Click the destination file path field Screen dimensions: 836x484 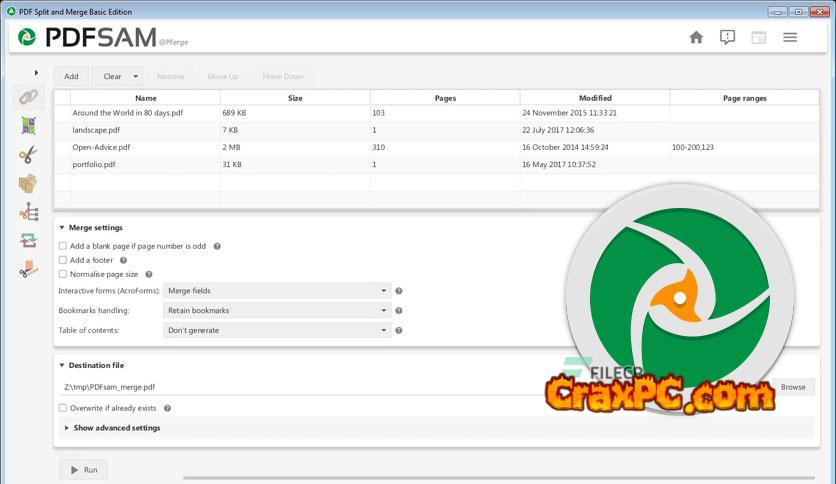300,387
